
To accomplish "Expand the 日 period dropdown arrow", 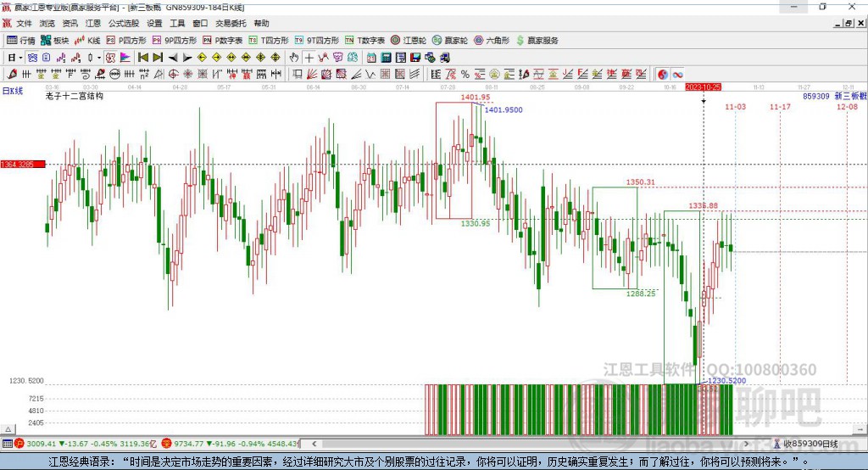I will click(x=20, y=58).
